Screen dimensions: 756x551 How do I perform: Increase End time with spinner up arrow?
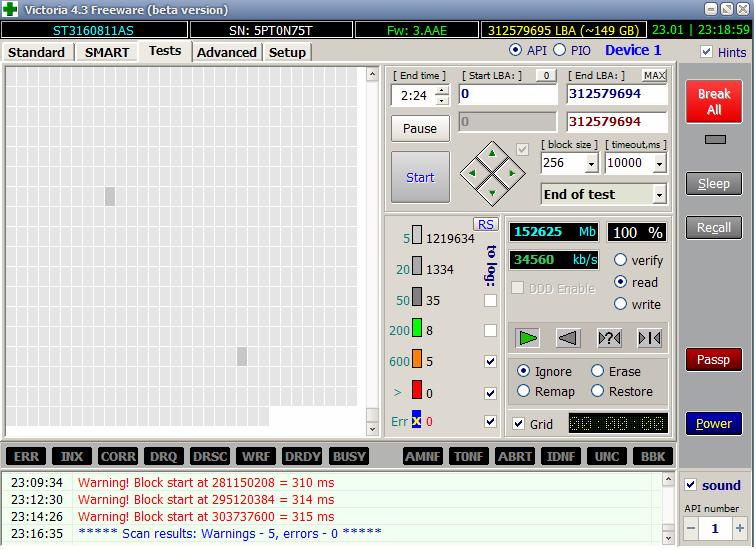[x=442, y=90]
